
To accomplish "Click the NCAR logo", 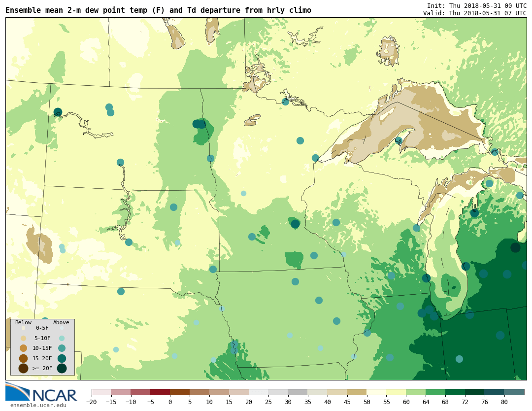I will [41, 392].
